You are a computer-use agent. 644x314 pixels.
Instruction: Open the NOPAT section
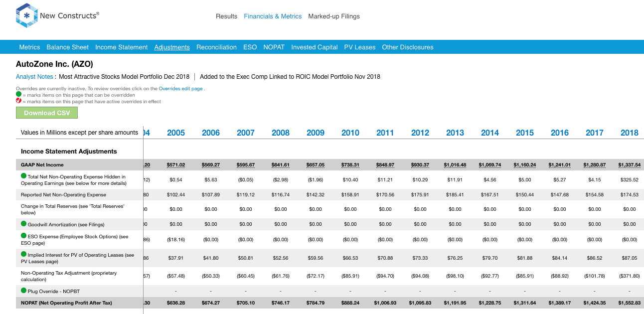(274, 47)
